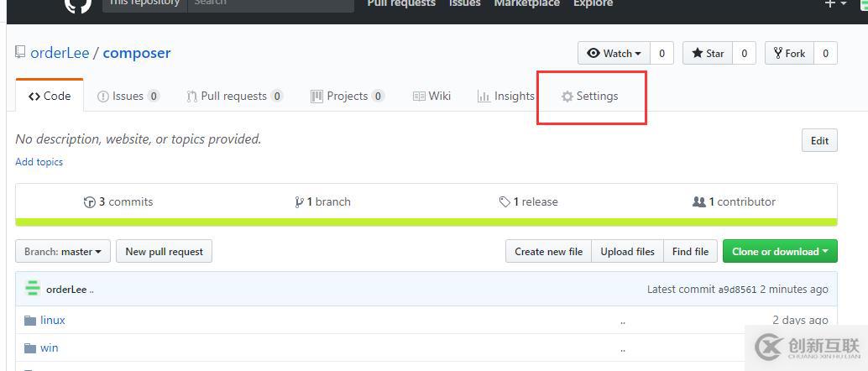Click the latest commit message dots

[x=92, y=290]
